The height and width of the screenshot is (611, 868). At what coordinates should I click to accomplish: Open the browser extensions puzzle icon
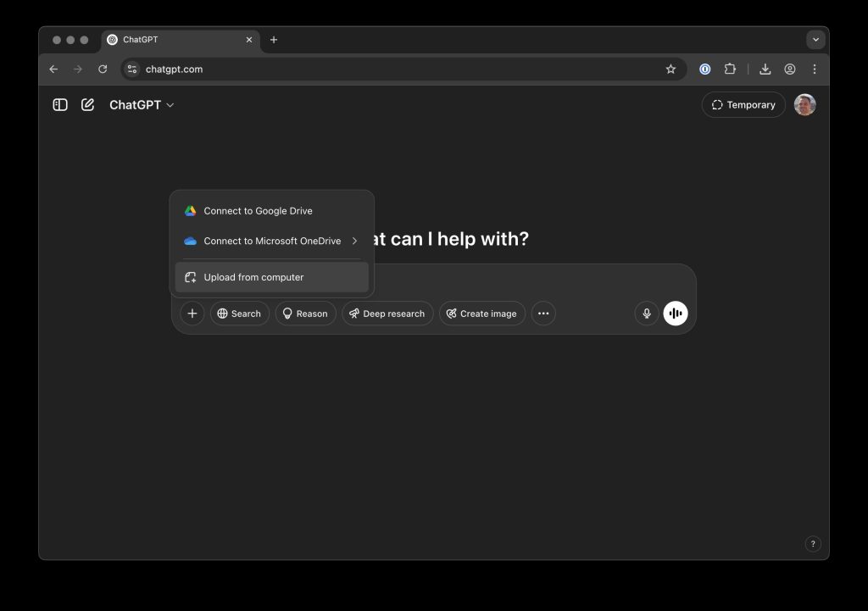click(730, 69)
